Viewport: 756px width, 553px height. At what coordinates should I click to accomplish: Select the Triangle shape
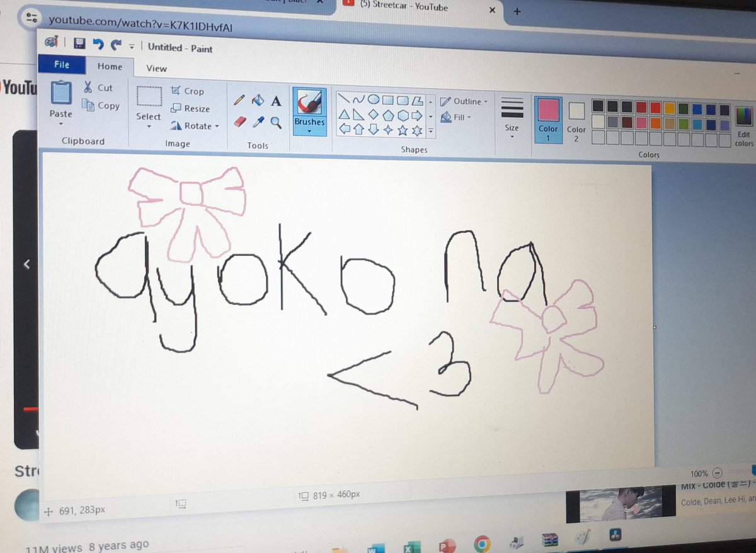point(345,114)
